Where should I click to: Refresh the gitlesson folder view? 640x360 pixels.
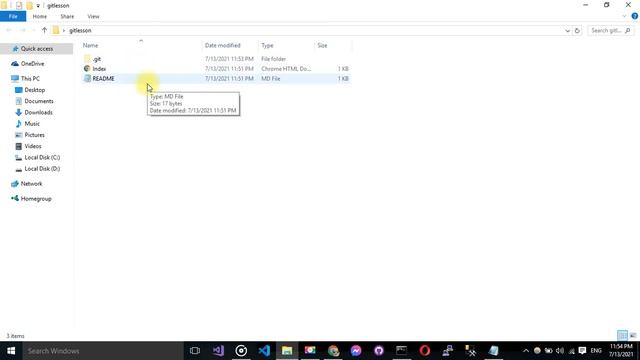(x=577, y=31)
